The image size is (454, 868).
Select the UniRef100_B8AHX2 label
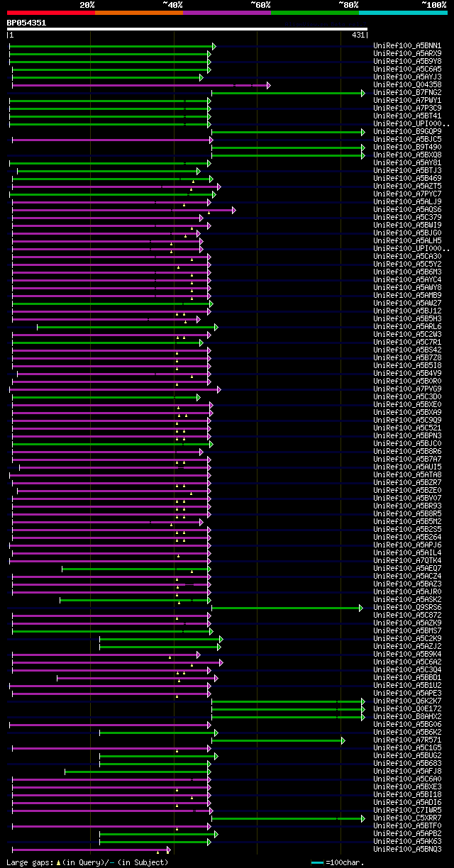(407, 717)
